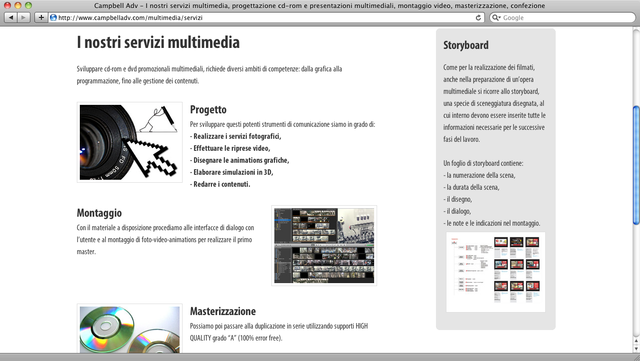Screen dimensions: 640x361
Task: Click the Progetto heading
Action: click(208, 109)
